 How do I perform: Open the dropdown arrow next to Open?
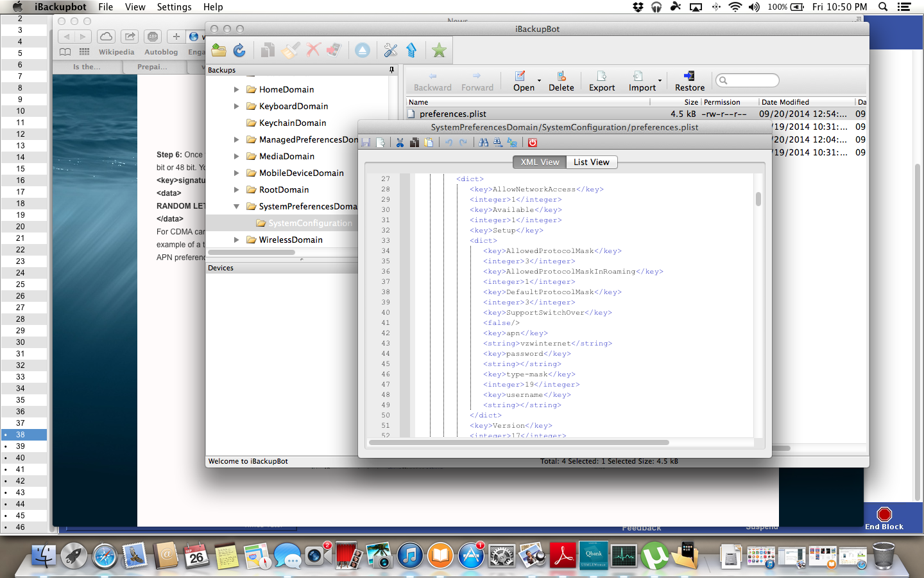point(539,81)
